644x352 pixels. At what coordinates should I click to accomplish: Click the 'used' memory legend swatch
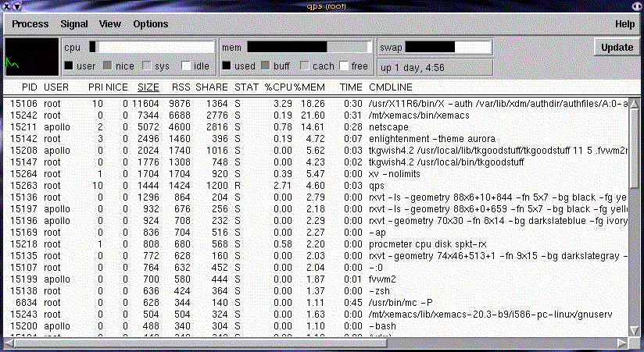[227, 66]
